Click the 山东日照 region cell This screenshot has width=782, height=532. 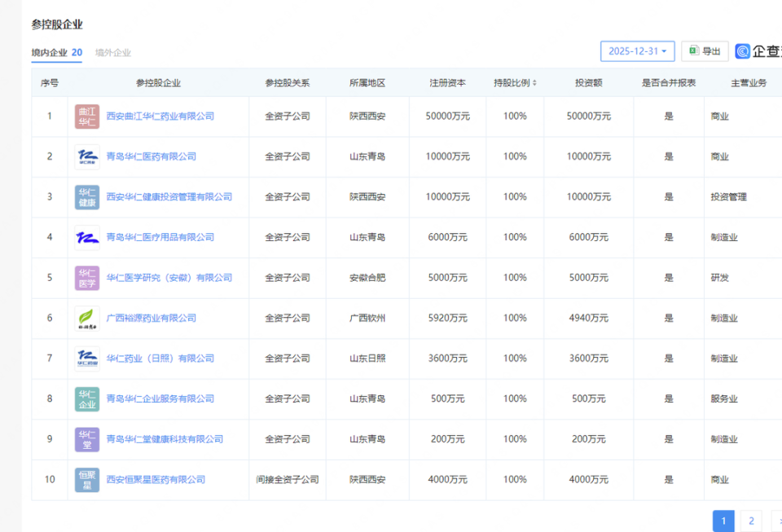pos(367,358)
